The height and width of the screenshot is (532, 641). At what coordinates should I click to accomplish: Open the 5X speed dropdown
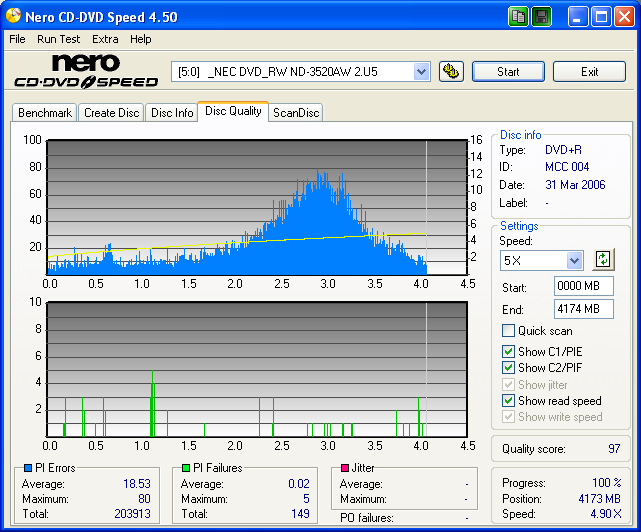(x=574, y=260)
